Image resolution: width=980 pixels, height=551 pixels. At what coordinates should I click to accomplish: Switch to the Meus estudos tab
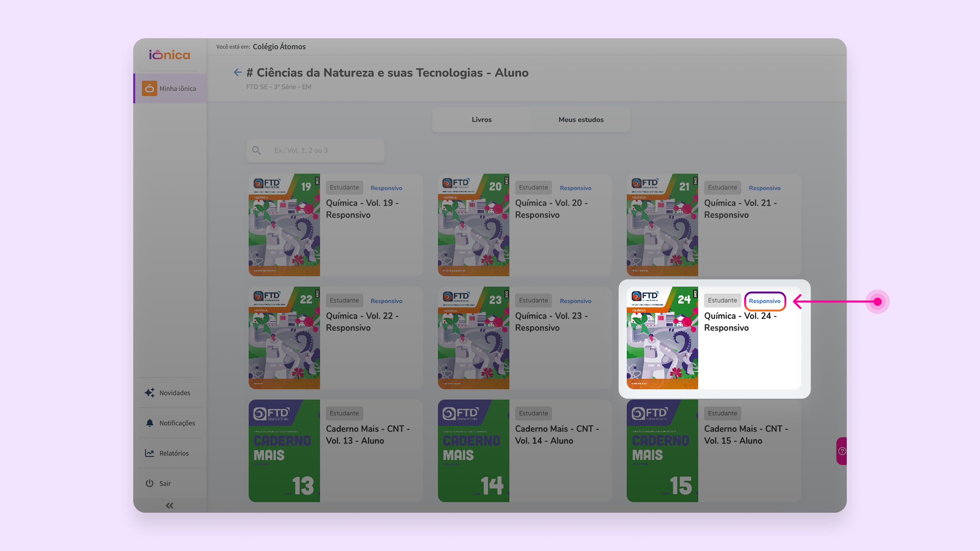point(581,119)
